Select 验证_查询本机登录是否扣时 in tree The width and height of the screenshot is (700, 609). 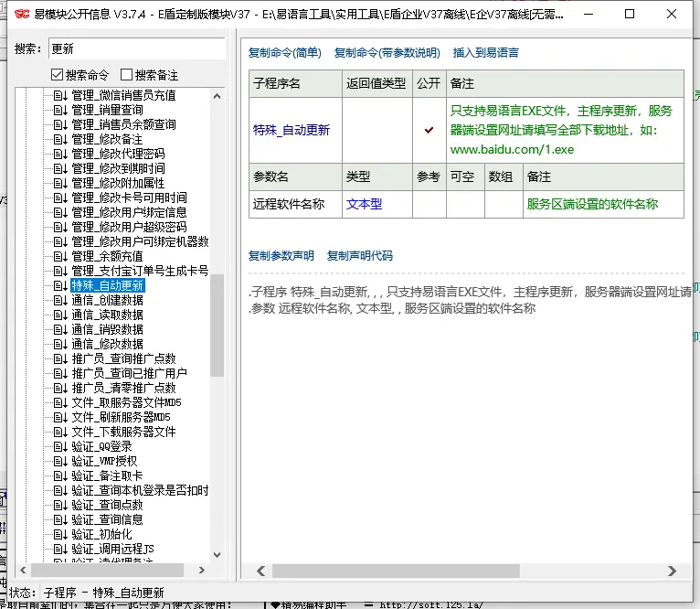pos(140,491)
